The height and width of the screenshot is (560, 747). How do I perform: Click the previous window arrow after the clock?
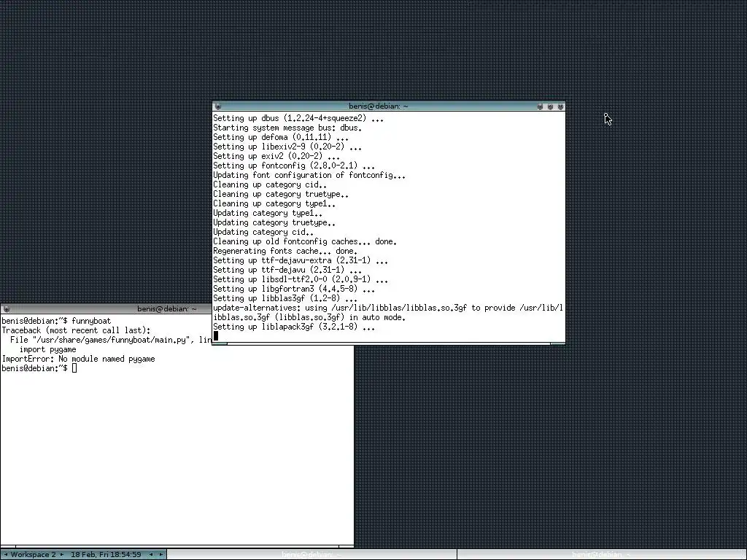151,554
